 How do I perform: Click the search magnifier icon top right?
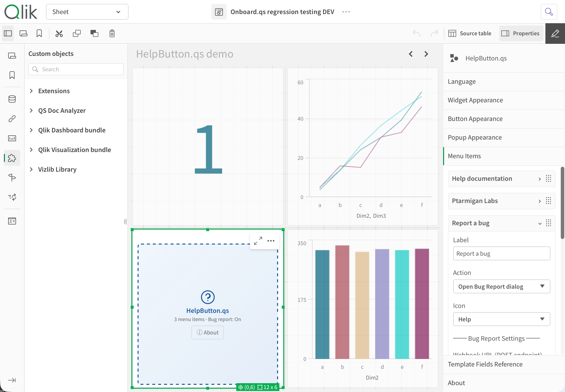(549, 12)
